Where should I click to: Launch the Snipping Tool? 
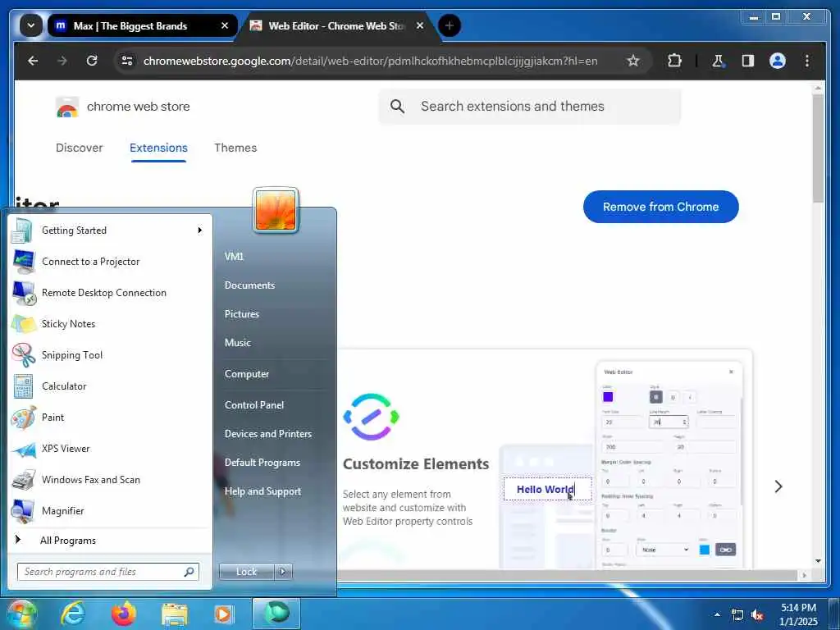pyautogui.click(x=110, y=354)
